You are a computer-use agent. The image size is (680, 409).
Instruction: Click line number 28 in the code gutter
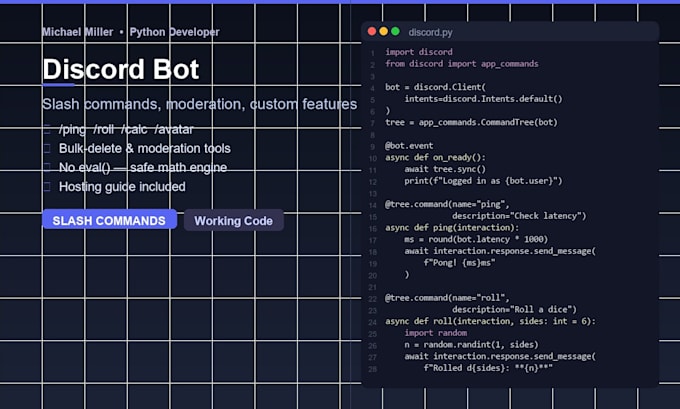pos(373,369)
